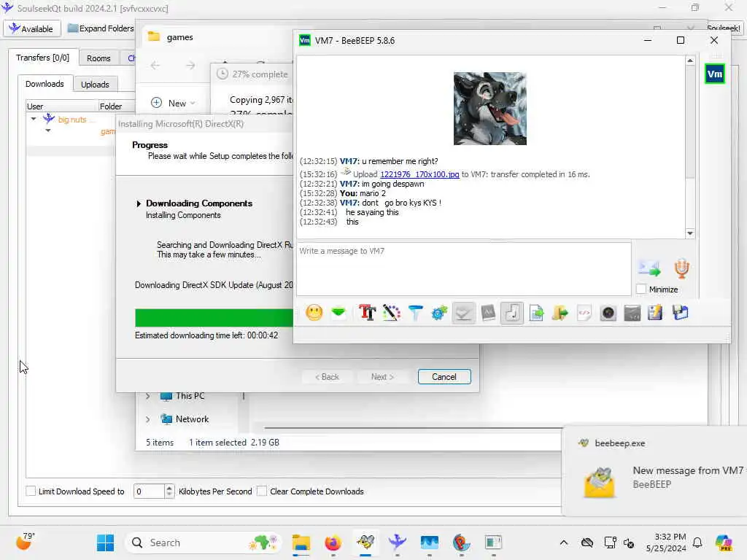
Task: Open the notification bell in system tray
Action: coord(697,542)
